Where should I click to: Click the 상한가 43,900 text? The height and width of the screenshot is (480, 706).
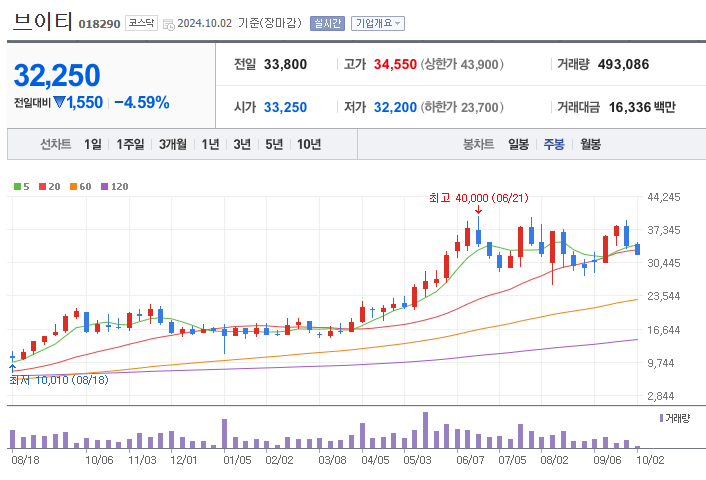[462, 64]
